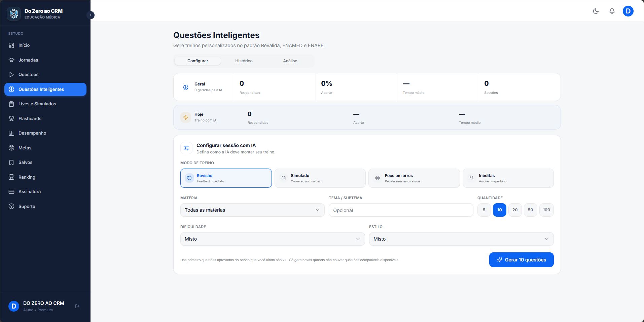Click the Tema / Subtema Opcional field

tap(401, 210)
